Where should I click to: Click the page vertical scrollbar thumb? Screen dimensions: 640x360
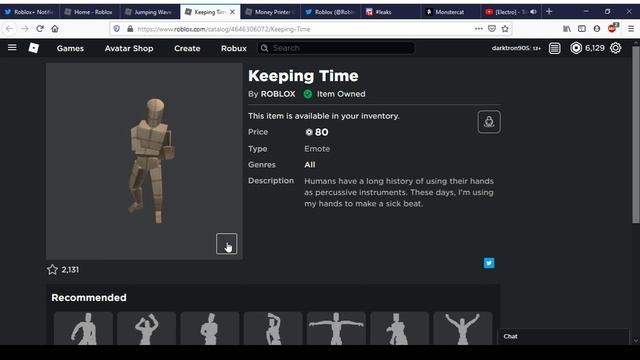point(636,135)
